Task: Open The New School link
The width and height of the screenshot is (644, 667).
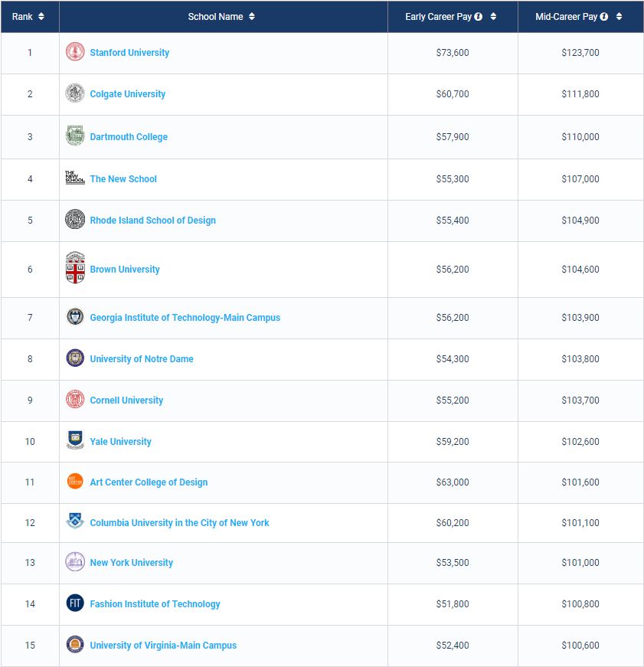Action: click(x=123, y=179)
